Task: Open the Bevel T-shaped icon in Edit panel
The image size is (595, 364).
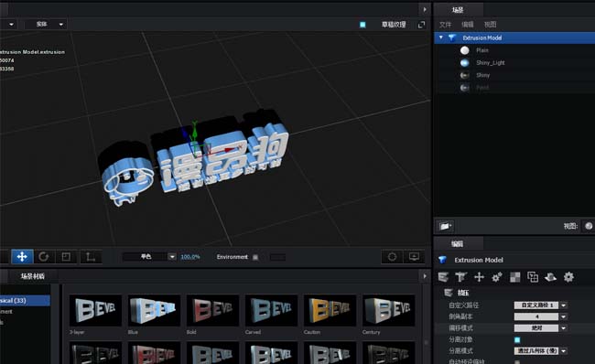Action: [460, 277]
